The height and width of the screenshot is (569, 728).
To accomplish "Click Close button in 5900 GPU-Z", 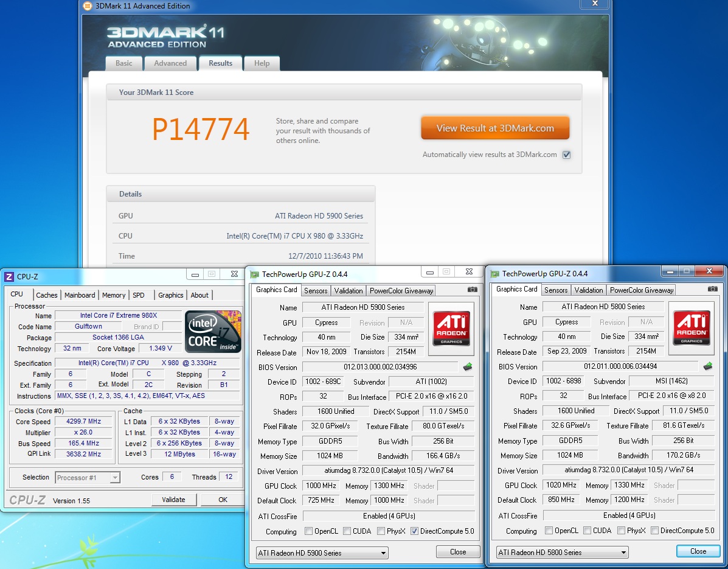I will pyautogui.click(x=458, y=552).
